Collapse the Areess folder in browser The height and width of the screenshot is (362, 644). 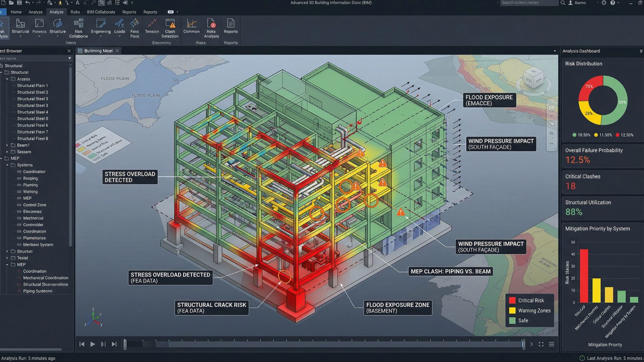click(7, 79)
